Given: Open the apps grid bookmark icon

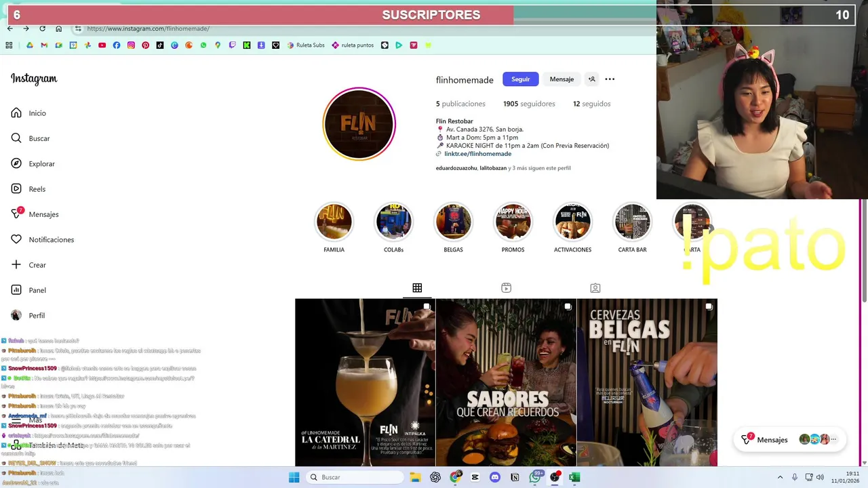Looking at the screenshot, I should coord(9,45).
